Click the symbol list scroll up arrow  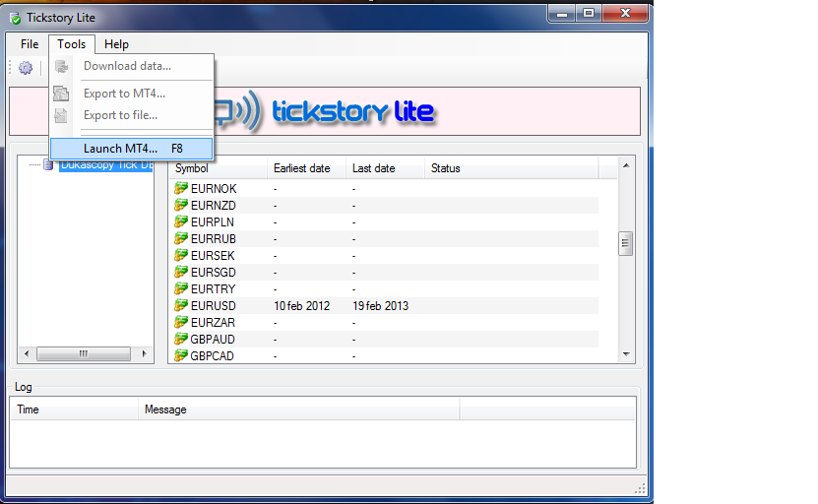pyautogui.click(x=626, y=165)
